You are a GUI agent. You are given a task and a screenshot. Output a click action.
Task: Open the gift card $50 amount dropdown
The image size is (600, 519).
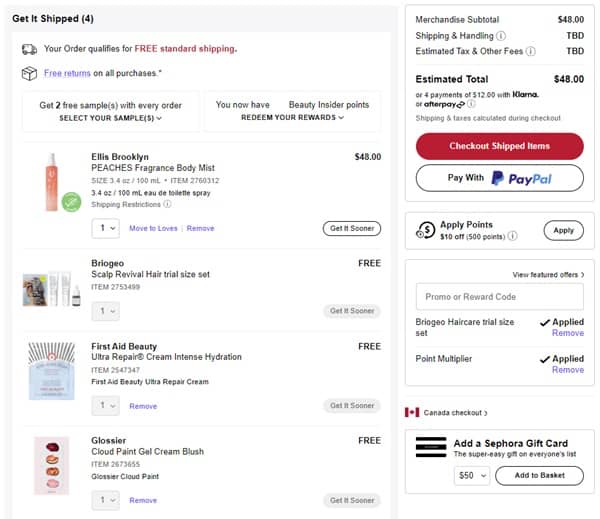tap(471, 476)
